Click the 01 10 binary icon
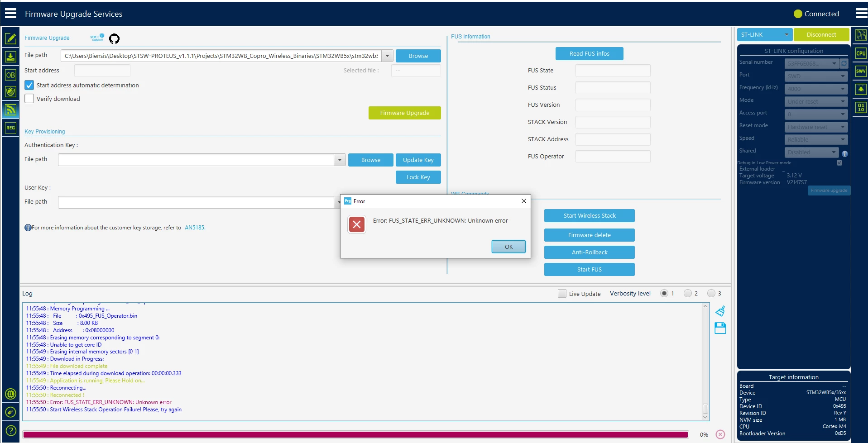Viewport: 868px width, 443px height. point(861,107)
